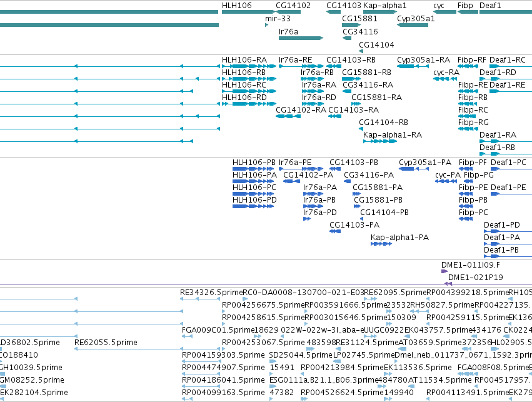Click the Fibp-RG transcript label
The width and height of the screenshot is (532, 402).
coord(473,123)
